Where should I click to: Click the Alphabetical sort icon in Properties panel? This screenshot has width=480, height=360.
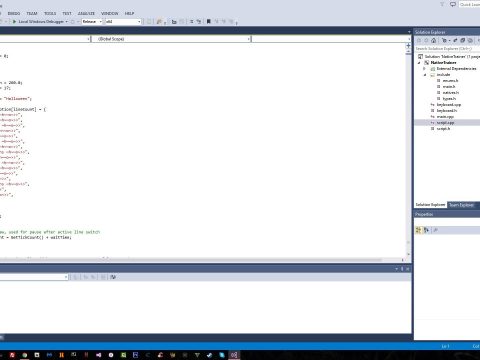tap(426, 230)
